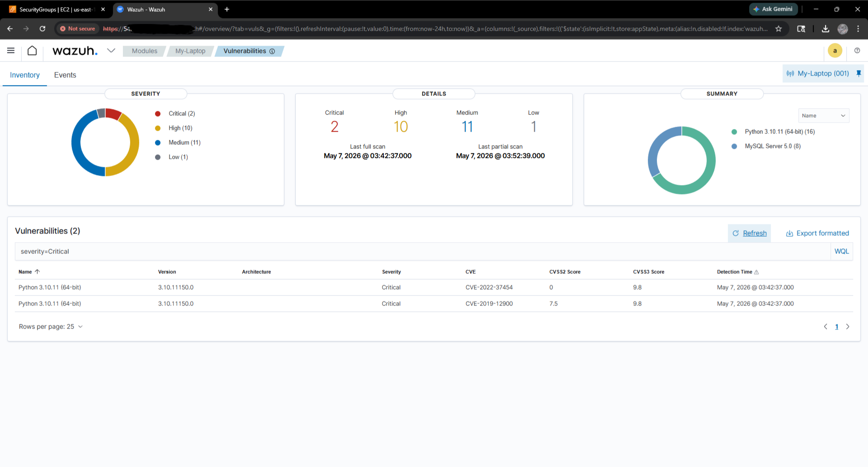
Task: Export the formatted vulnerabilities list
Action: [817, 233]
